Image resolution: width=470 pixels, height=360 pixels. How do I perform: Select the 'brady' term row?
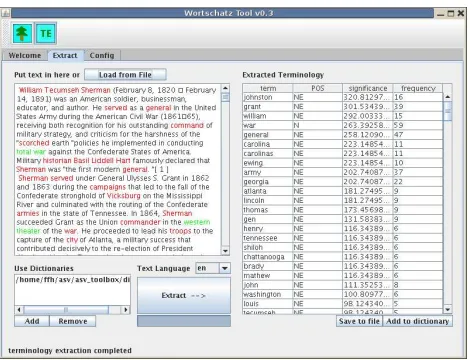coord(343,266)
